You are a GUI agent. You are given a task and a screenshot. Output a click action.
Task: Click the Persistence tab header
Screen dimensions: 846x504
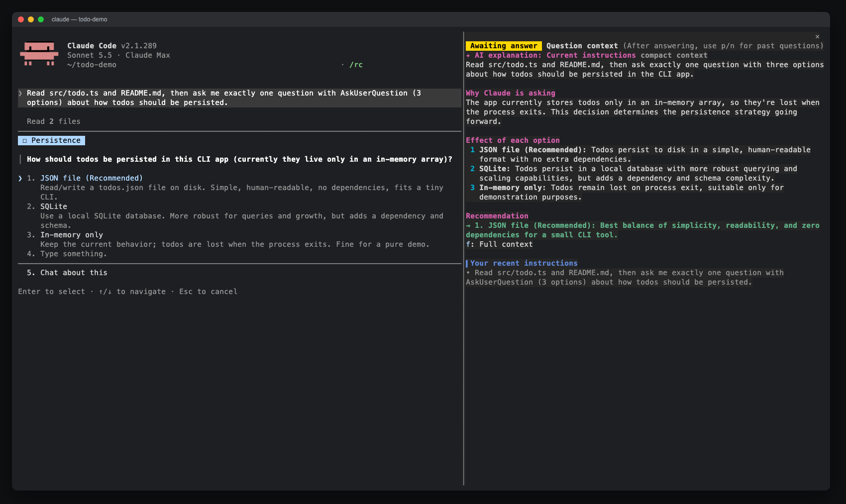coord(51,140)
